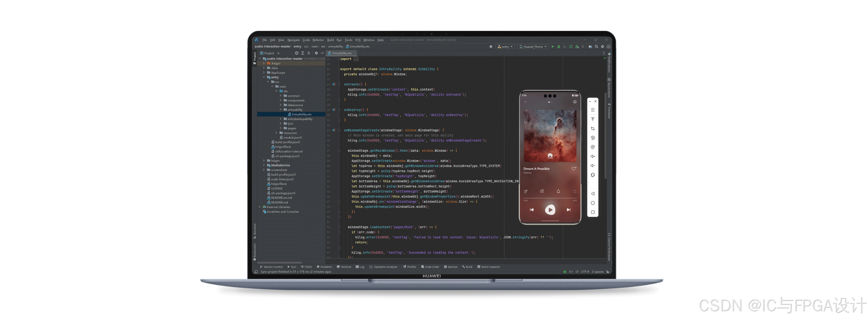
Task: Select the EntryAbility.ets editor tab
Action: point(342,53)
